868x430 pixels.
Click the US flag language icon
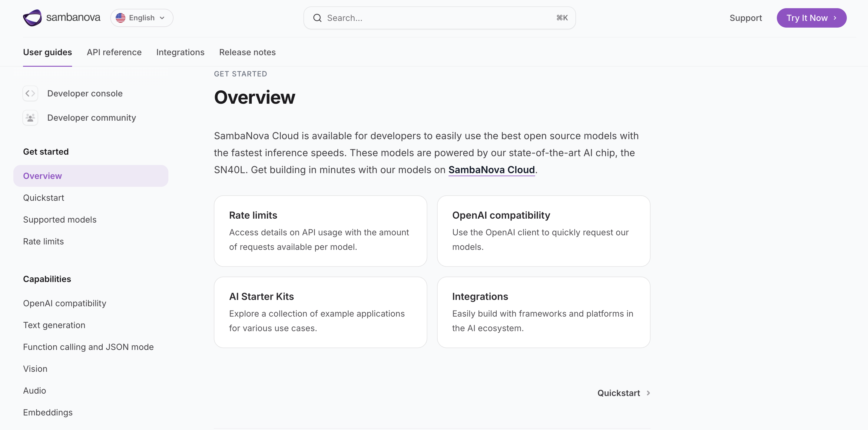[x=120, y=18]
